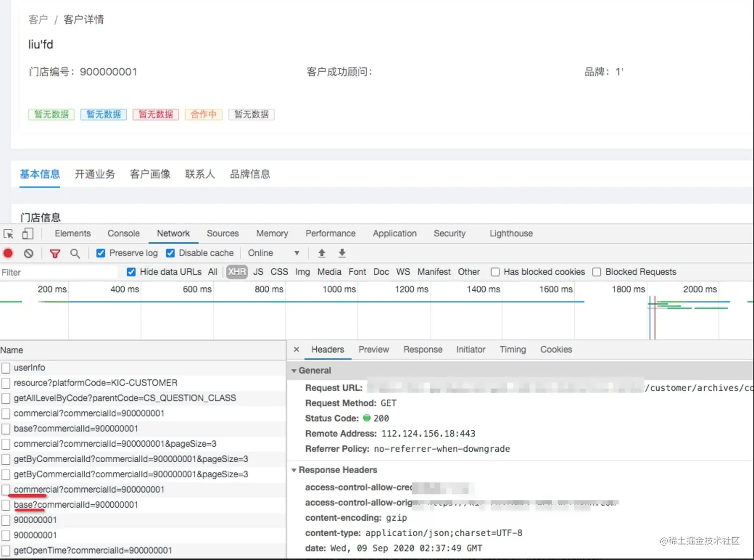The image size is (754, 560).
Task: Uncheck Disable cache
Action: [170, 253]
